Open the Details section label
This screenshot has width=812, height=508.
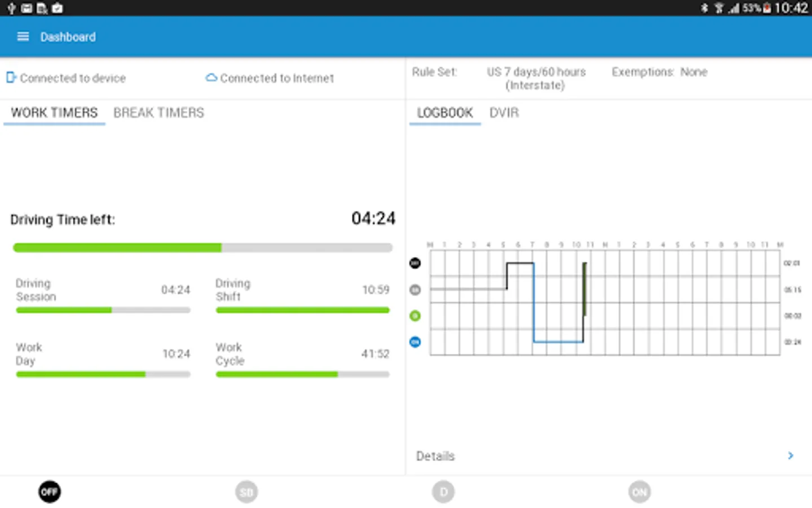[x=435, y=456]
